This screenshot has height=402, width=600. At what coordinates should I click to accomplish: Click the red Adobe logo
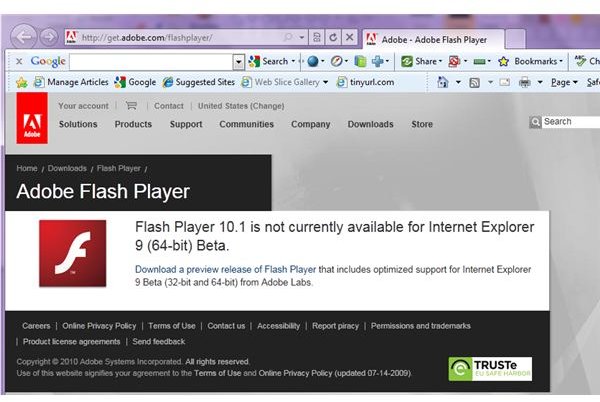pos(32,118)
